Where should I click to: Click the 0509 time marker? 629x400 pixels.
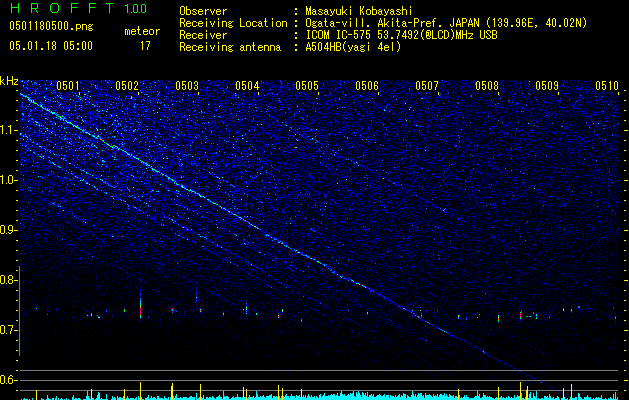click(547, 85)
